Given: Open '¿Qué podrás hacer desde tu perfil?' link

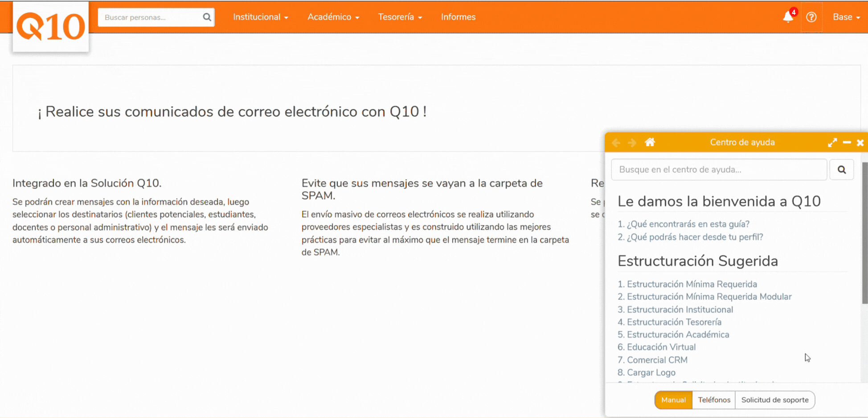Looking at the screenshot, I should coord(695,237).
